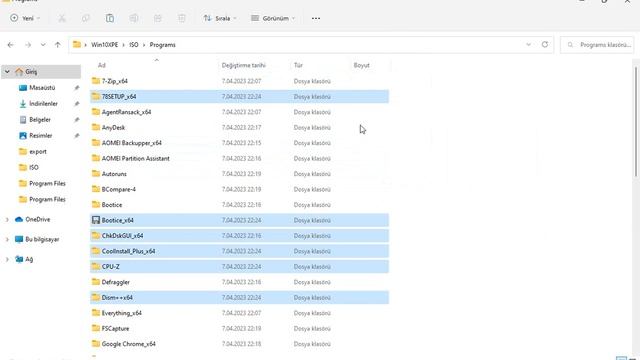The height and width of the screenshot is (360, 640).
Task: Click the Paste clipboard icon
Action: pos(110,18)
